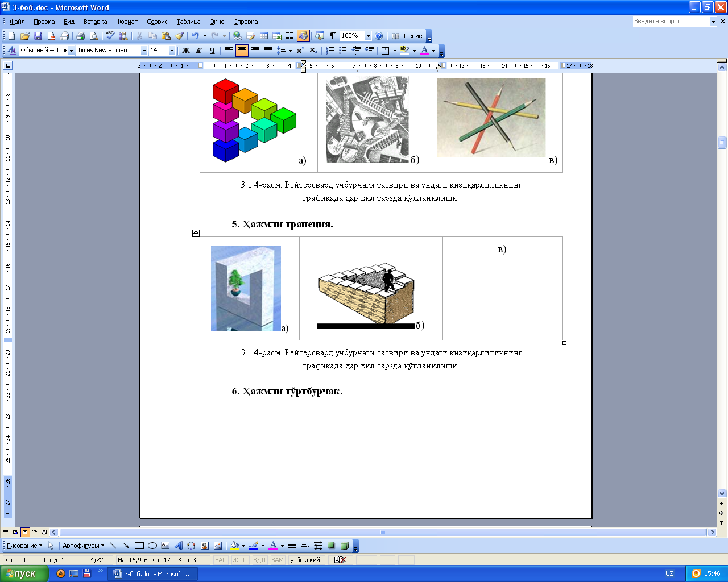Choose the Rectangle shape tool
728x582 pixels.
tap(139, 546)
